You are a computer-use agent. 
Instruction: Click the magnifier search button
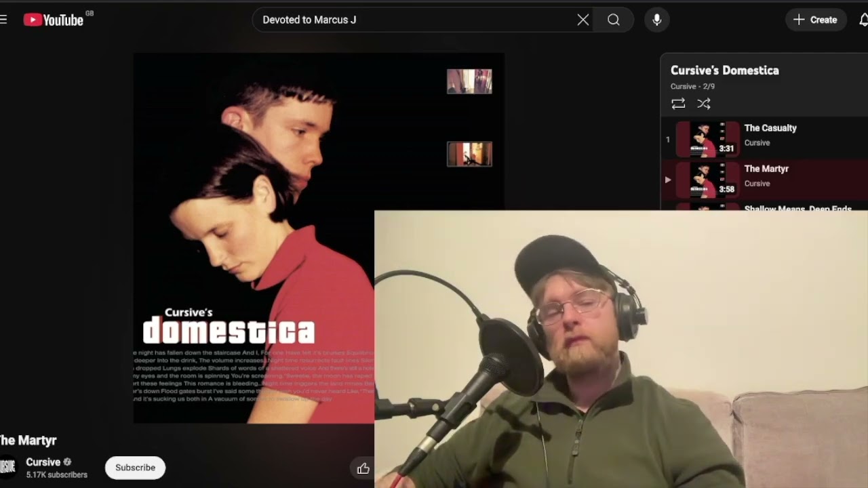(614, 20)
